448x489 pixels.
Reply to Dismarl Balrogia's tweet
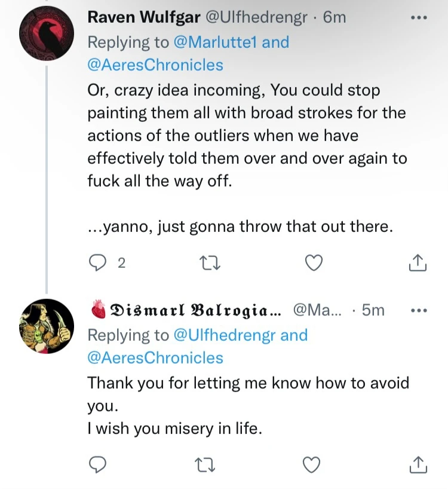(97, 464)
